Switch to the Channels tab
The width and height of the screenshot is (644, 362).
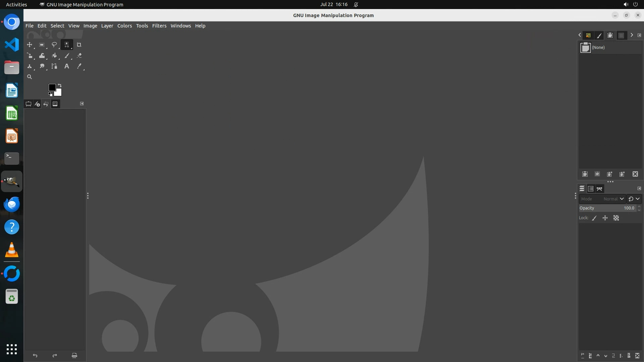(591, 189)
